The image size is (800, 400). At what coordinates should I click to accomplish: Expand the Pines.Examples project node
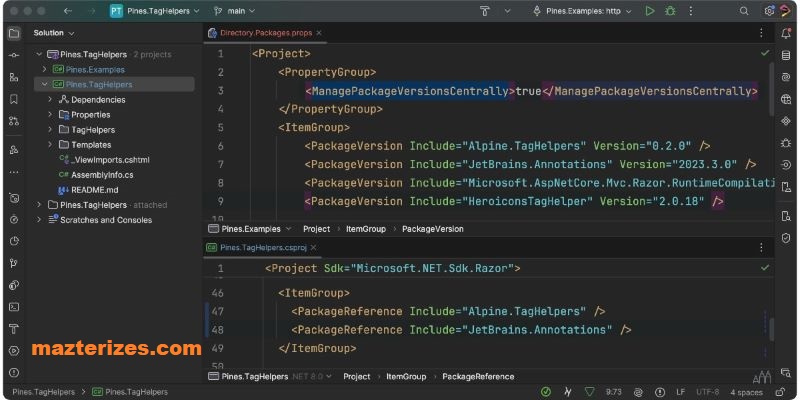pyautogui.click(x=44, y=69)
